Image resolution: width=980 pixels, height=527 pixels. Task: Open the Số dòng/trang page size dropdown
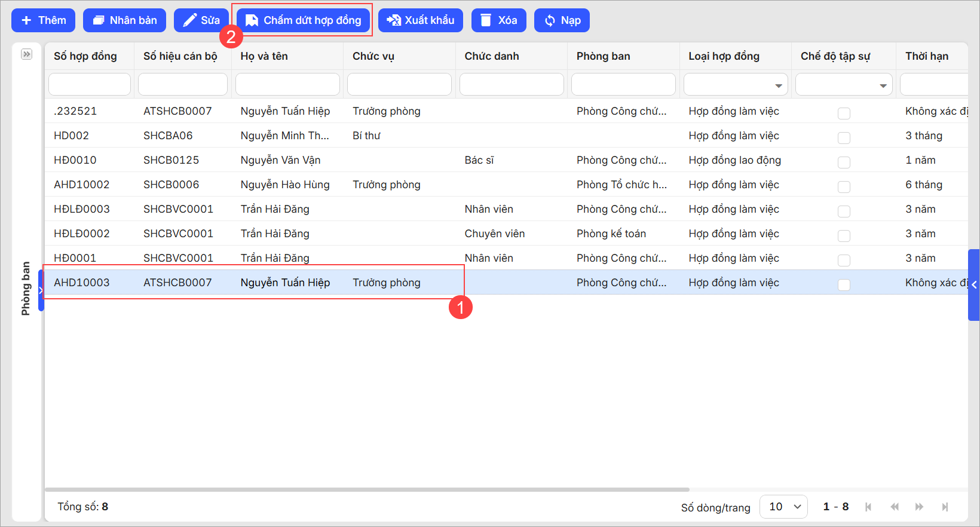click(x=783, y=507)
